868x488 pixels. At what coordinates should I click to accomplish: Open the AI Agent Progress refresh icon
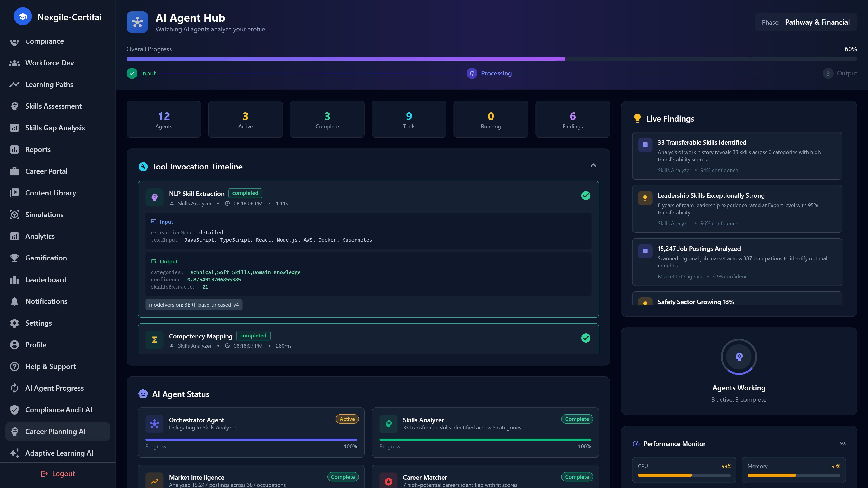[x=14, y=388]
